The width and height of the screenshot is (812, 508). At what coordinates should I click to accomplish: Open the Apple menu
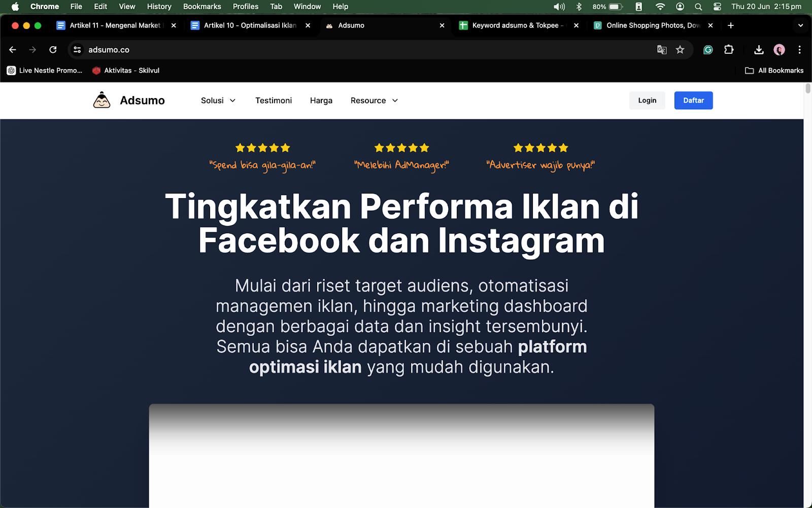[x=15, y=7]
